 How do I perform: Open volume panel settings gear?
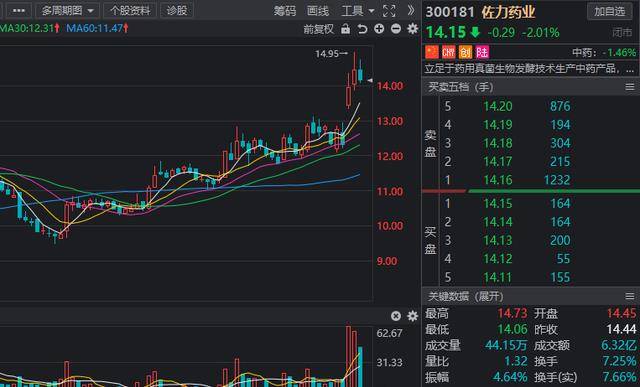(x=413, y=316)
